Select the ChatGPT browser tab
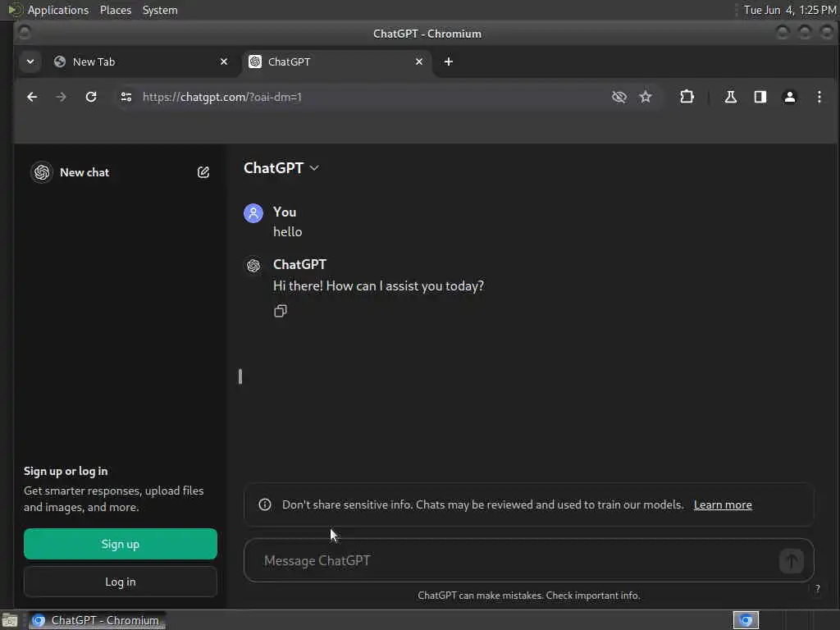The height and width of the screenshot is (630, 840). 336,62
